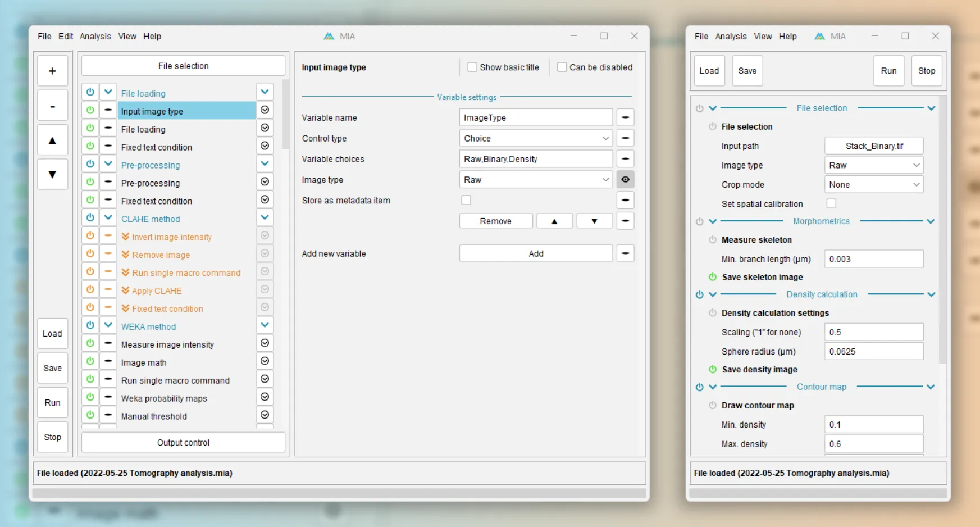980x527 pixels.
Task: Click the File selection button above module list
Action: coord(183,66)
